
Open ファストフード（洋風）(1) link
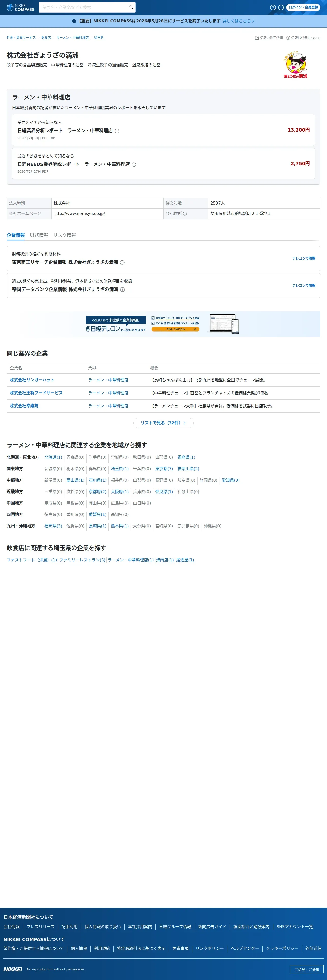click(32, 560)
